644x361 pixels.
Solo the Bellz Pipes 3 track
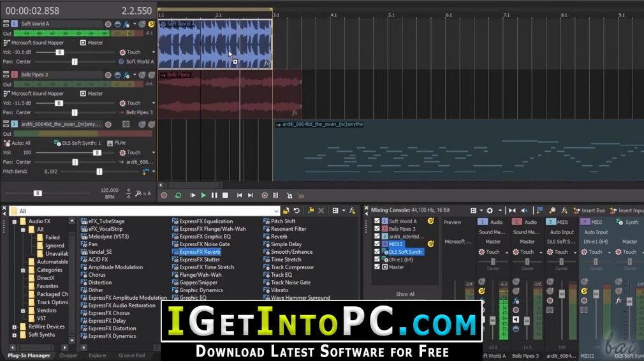click(151, 75)
